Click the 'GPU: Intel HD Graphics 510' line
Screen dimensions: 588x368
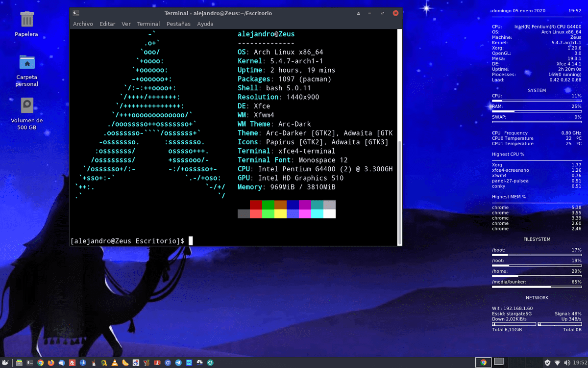(x=291, y=178)
